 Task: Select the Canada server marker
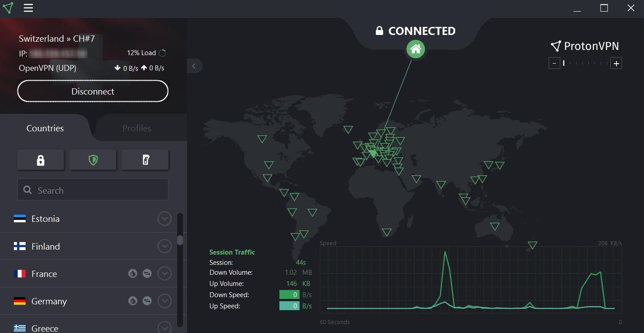(x=262, y=139)
